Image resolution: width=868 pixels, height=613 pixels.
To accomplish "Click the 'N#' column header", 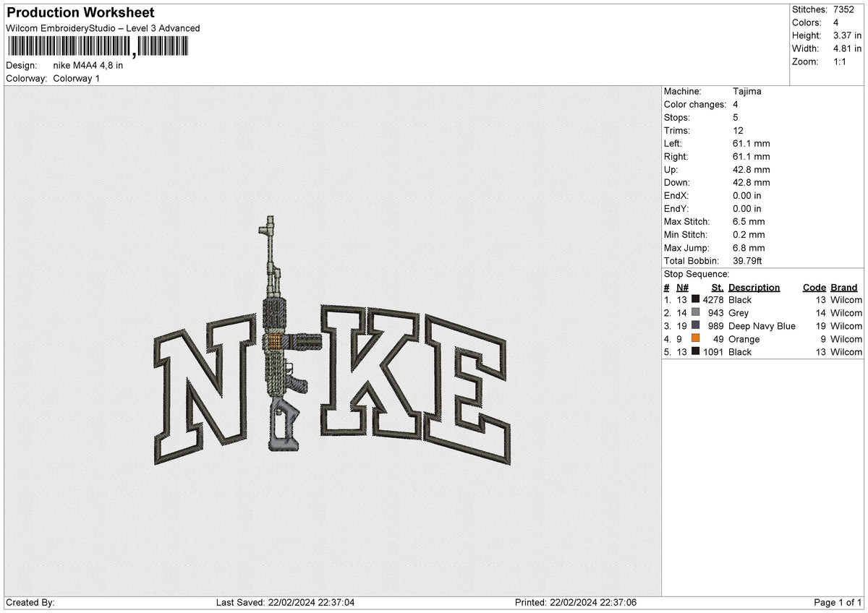I will (683, 287).
